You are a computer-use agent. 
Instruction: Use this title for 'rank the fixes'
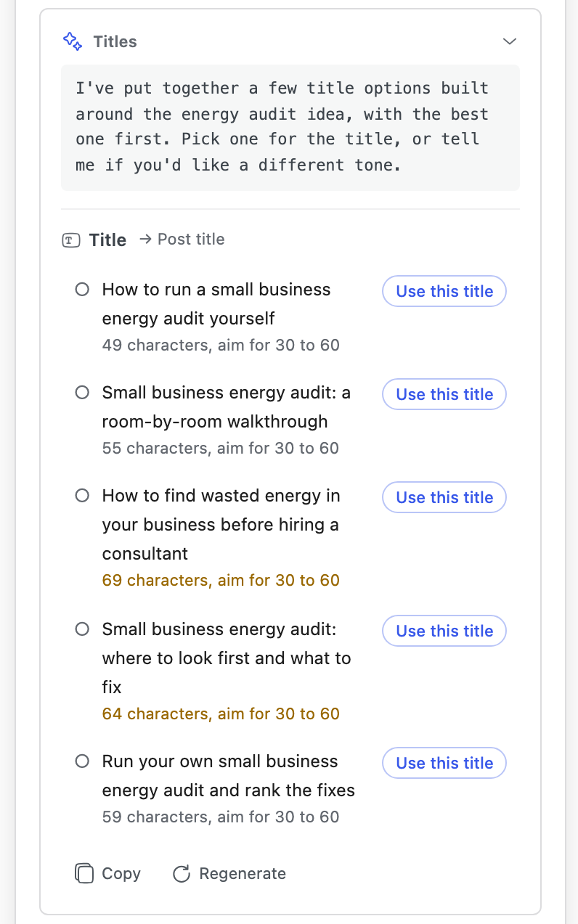pyautogui.click(x=444, y=763)
